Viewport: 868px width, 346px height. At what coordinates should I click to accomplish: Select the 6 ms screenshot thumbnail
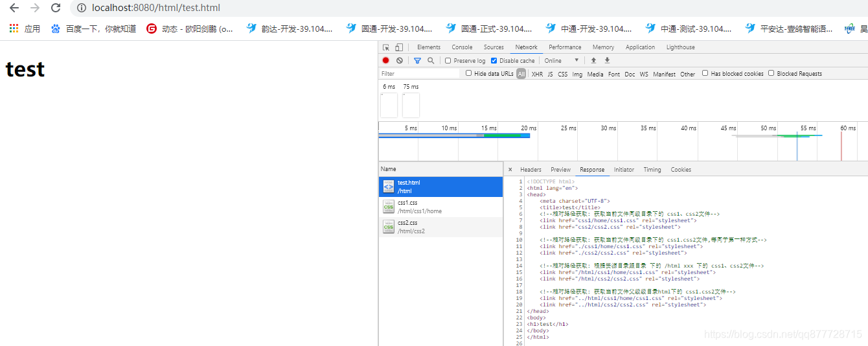tap(389, 105)
